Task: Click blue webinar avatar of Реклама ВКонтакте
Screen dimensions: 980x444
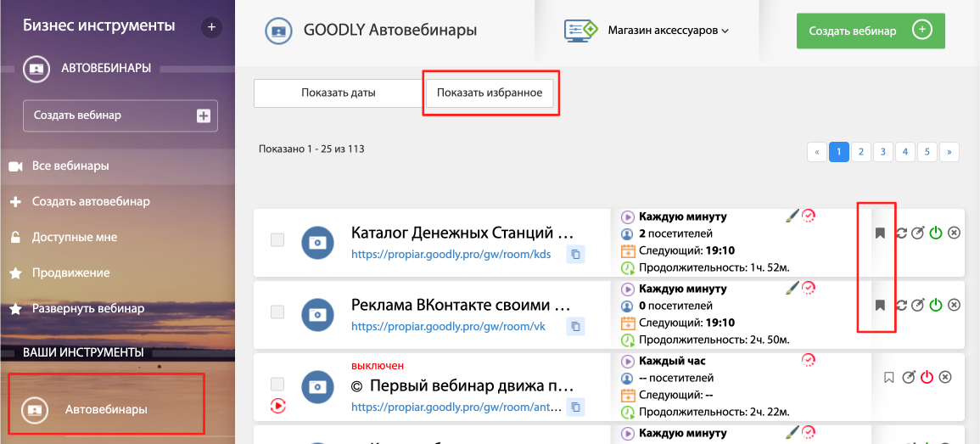Action: coord(318,315)
